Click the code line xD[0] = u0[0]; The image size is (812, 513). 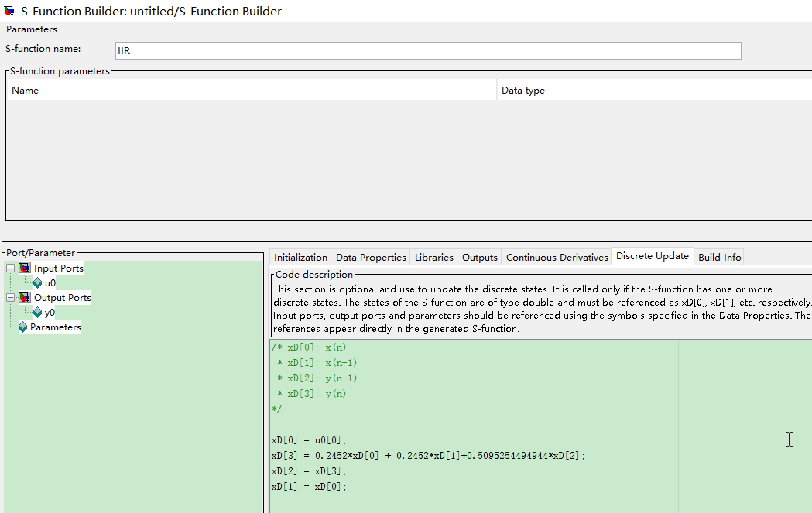pyautogui.click(x=309, y=440)
